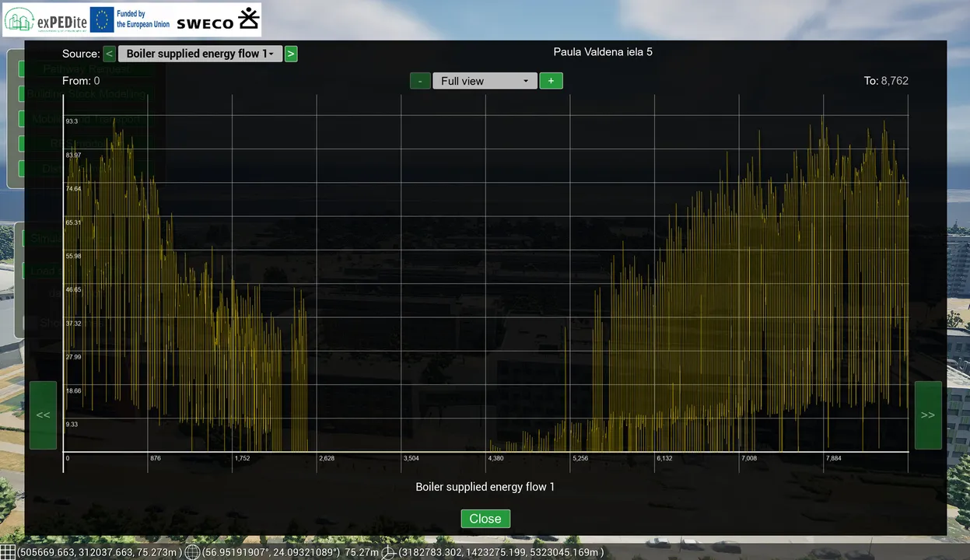Click the 4,380 x-axis label
Viewport: 970px width, 560px height.
(x=496, y=458)
